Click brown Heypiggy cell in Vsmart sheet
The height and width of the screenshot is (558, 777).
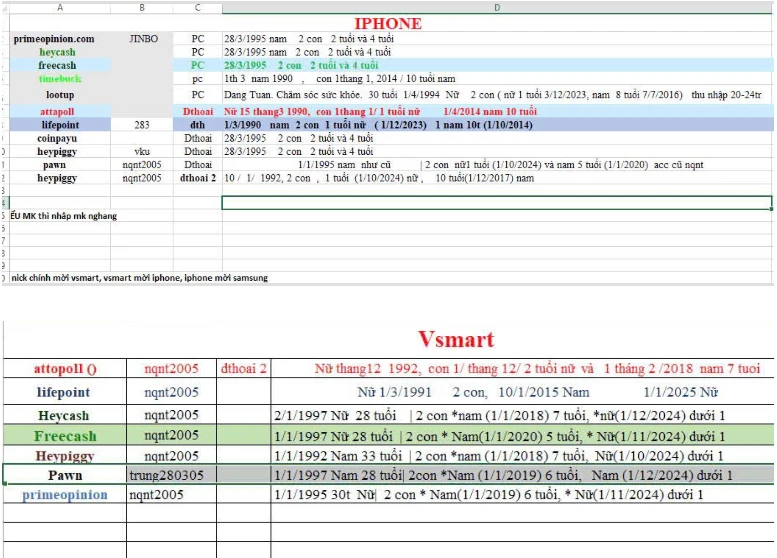click(x=65, y=455)
